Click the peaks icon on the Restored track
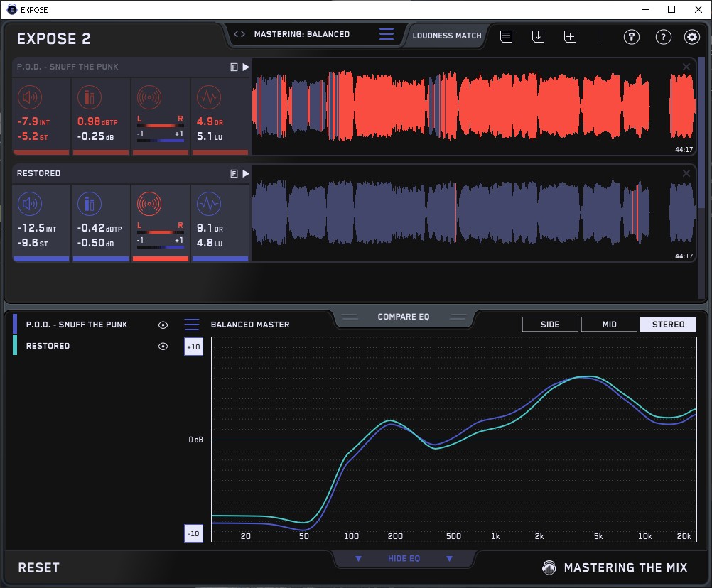 [x=89, y=205]
